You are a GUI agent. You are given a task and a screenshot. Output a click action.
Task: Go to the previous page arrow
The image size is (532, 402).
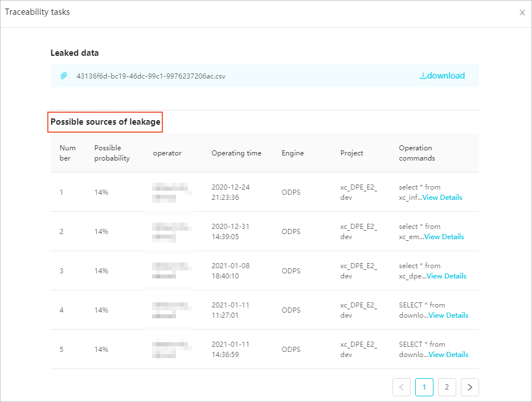click(x=402, y=387)
